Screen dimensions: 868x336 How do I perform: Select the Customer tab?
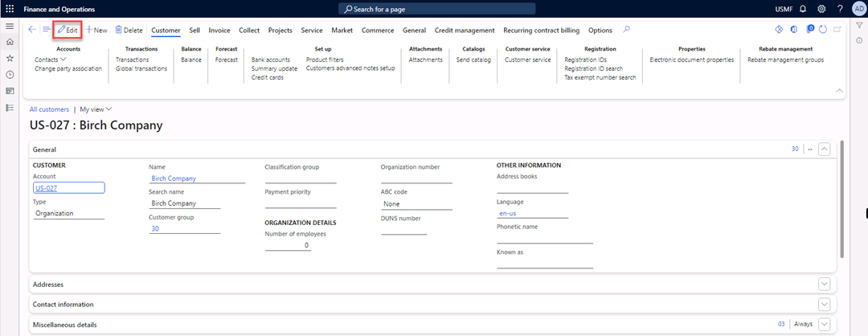coord(166,31)
